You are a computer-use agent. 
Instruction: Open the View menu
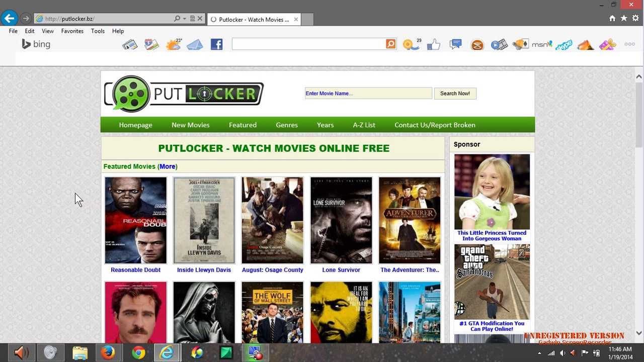tap(48, 31)
